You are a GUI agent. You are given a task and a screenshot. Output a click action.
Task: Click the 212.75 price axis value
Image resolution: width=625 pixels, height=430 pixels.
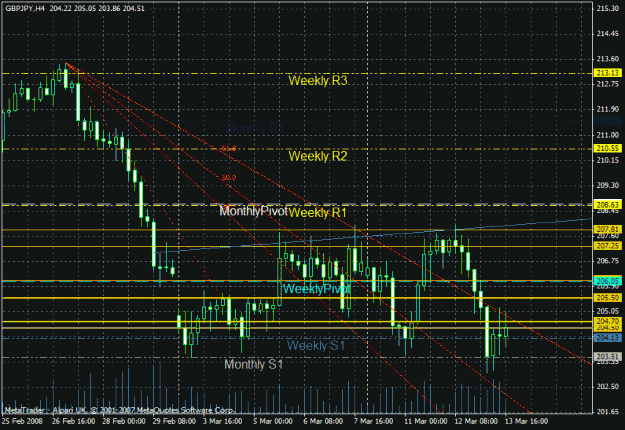pyautogui.click(x=607, y=84)
